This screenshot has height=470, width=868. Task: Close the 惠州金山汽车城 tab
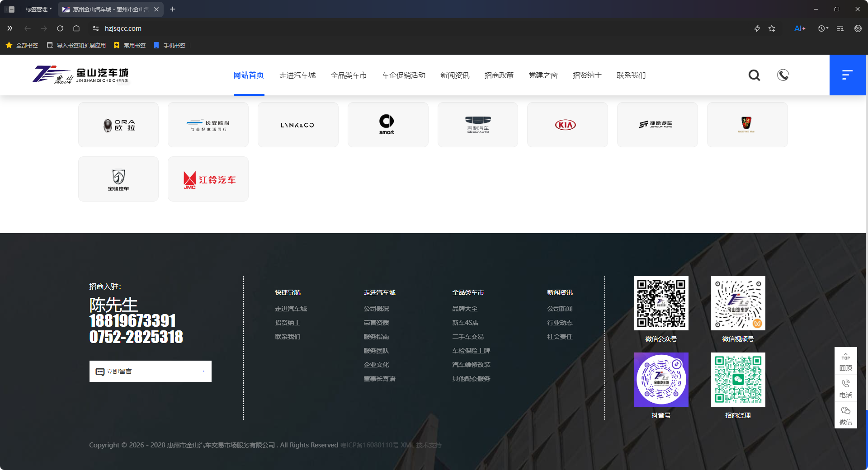tap(156, 9)
